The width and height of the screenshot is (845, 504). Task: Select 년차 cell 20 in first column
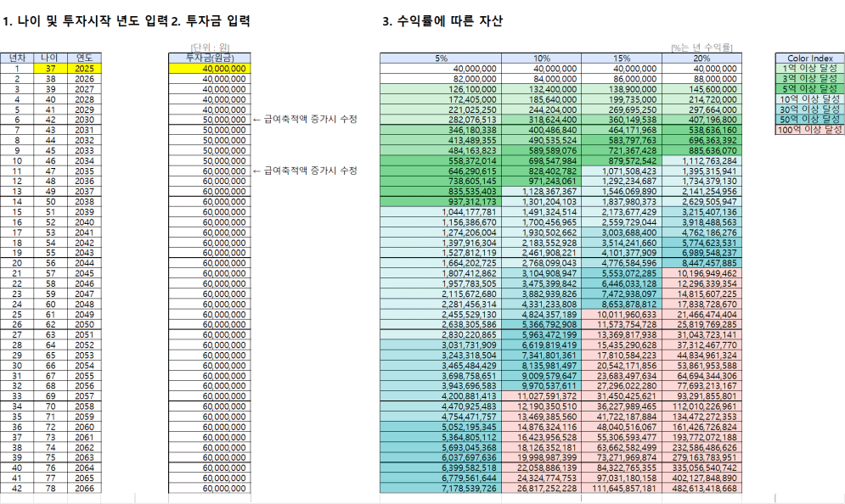tap(17, 263)
